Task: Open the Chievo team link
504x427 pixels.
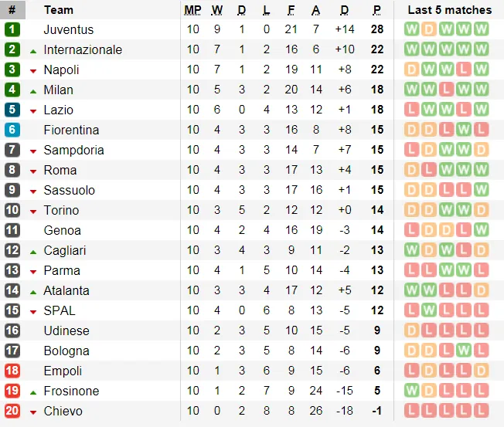Action: click(x=63, y=411)
